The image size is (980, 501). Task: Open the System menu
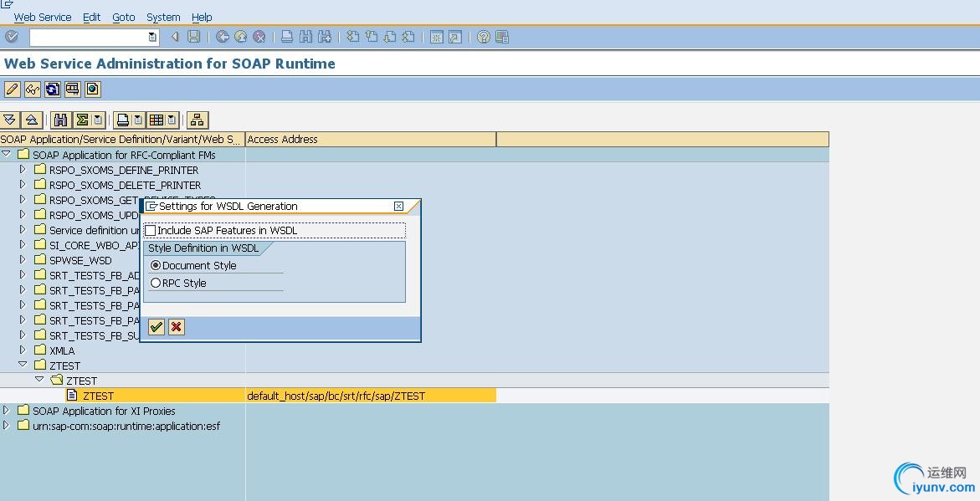163,18
